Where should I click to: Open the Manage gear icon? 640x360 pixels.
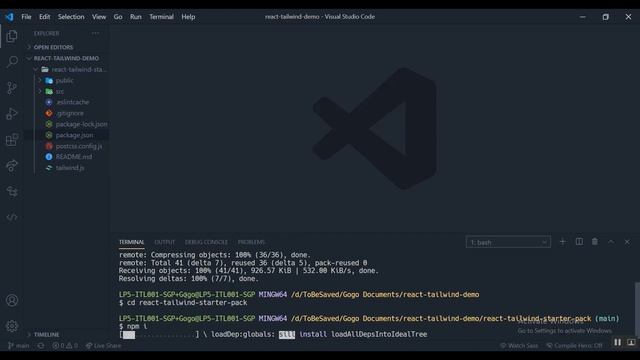(x=12, y=326)
